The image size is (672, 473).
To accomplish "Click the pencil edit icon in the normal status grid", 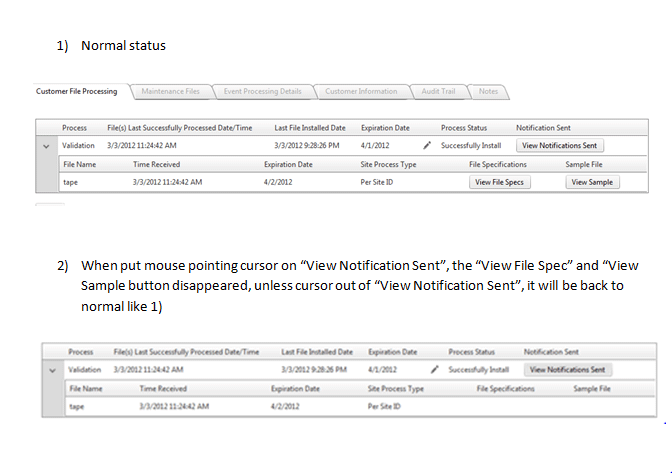I will pyautogui.click(x=427, y=145).
